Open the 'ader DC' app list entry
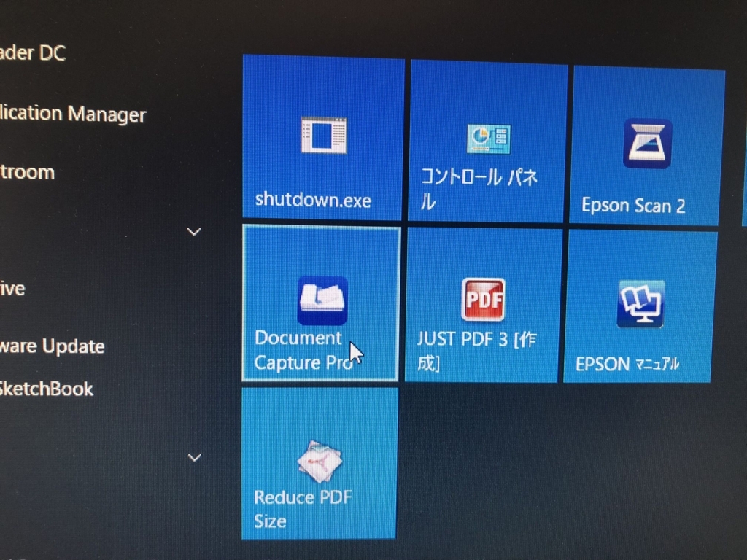This screenshot has height=560, width=747. pyautogui.click(x=32, y=52)
